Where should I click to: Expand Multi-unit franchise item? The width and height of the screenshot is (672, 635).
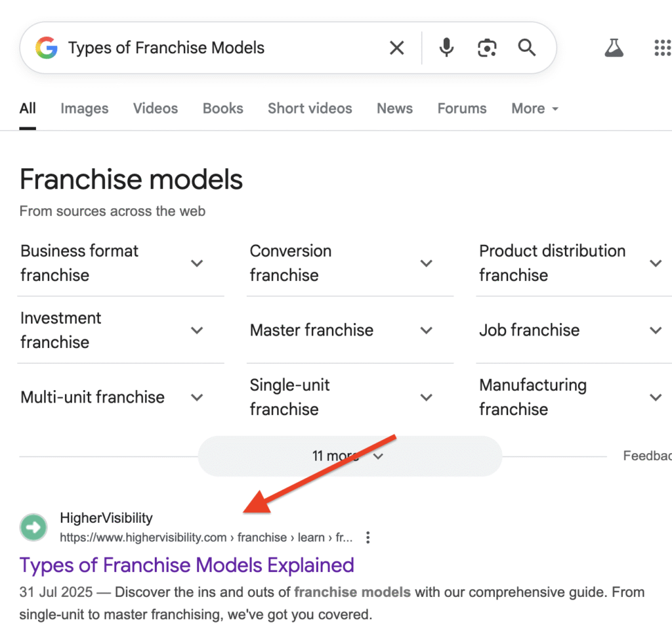[197, 397]
